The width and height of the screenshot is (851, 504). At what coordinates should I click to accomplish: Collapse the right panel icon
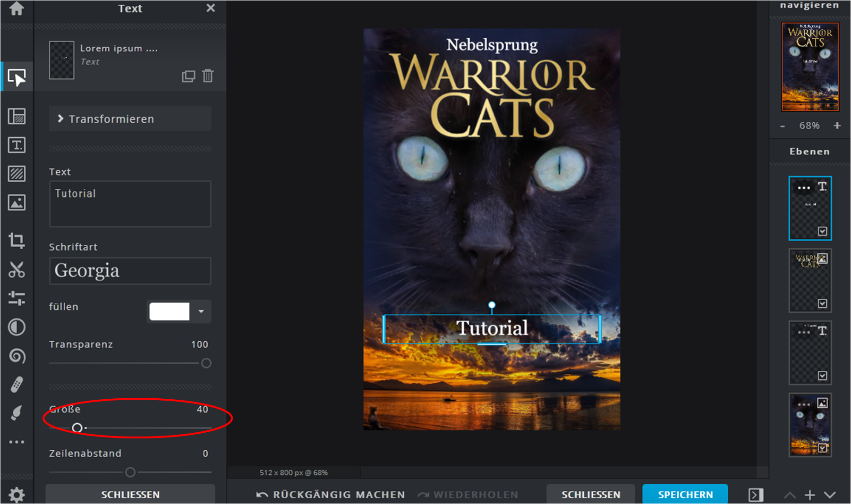(756, 495)
